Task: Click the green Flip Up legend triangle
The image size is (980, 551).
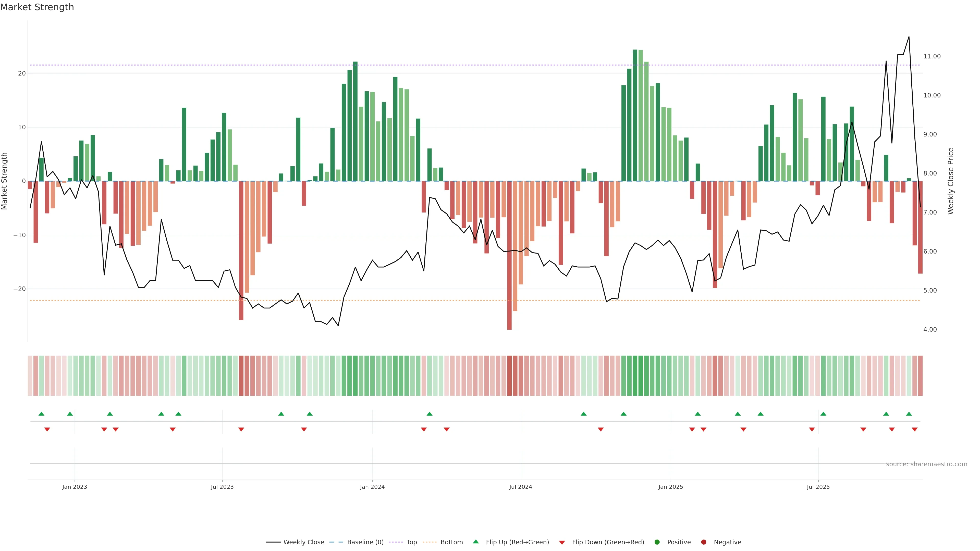Action: [x=475, y=542]
